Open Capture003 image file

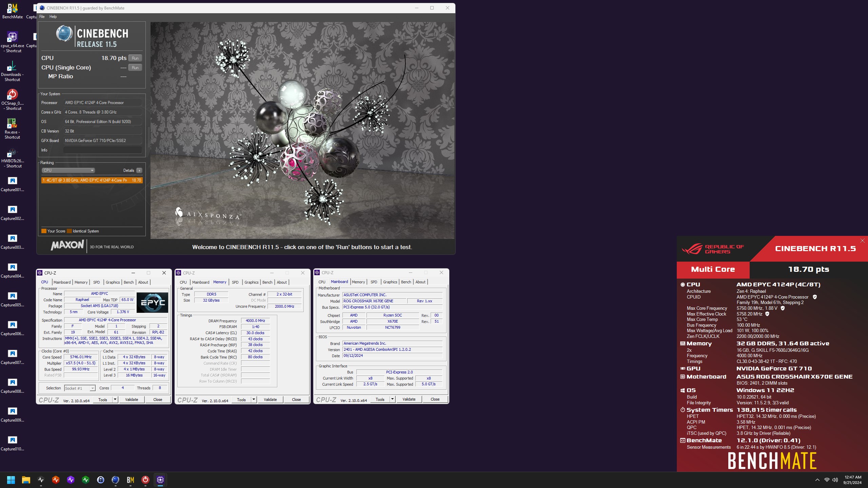point(12,242)
